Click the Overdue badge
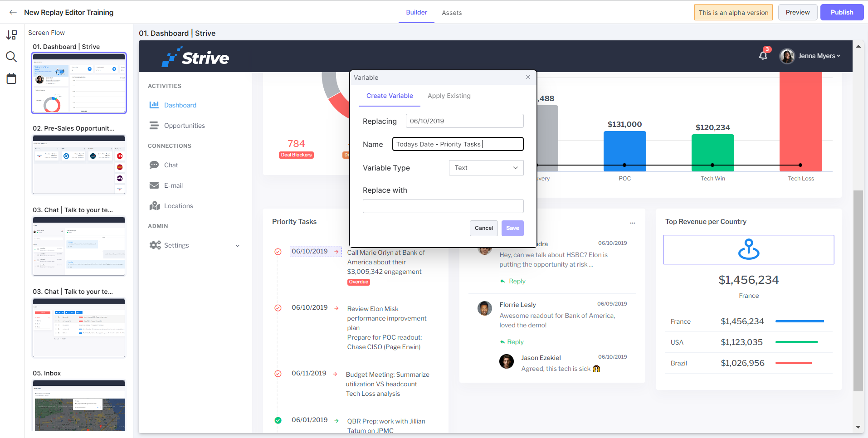The width and height of the screenshot is (868, 438). click(359, 282)
